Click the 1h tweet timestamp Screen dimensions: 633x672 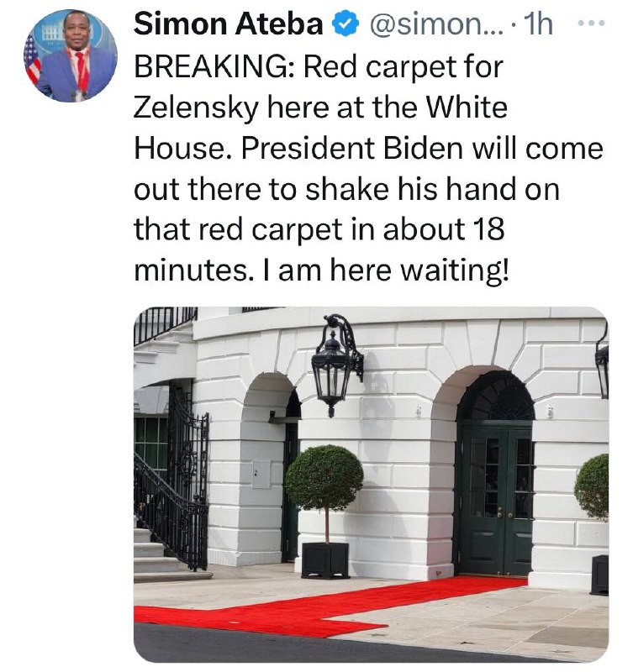(x=539, y=24)
